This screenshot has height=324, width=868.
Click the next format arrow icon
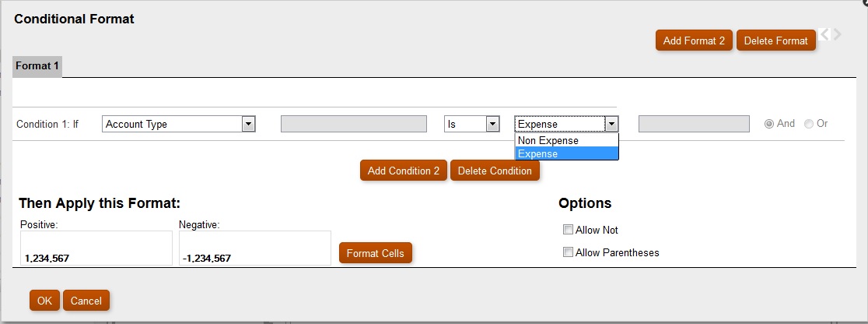pos(837,34)
